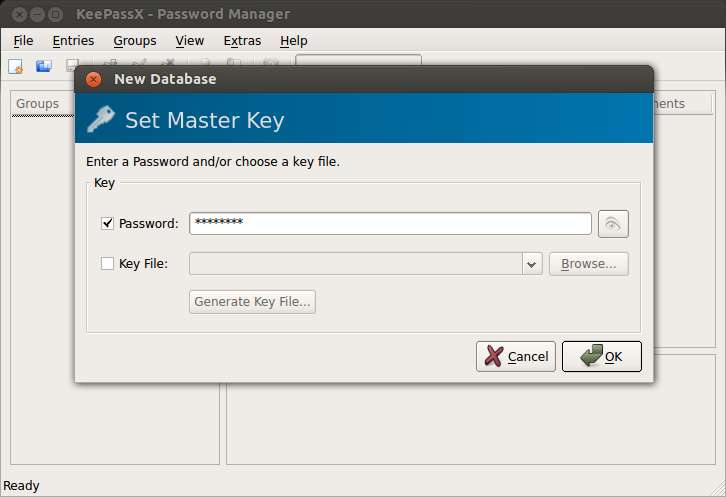Viewport: 726px width, 497px height.
Task: Enable the Key File checkbox
Action: tap(107, 264)
